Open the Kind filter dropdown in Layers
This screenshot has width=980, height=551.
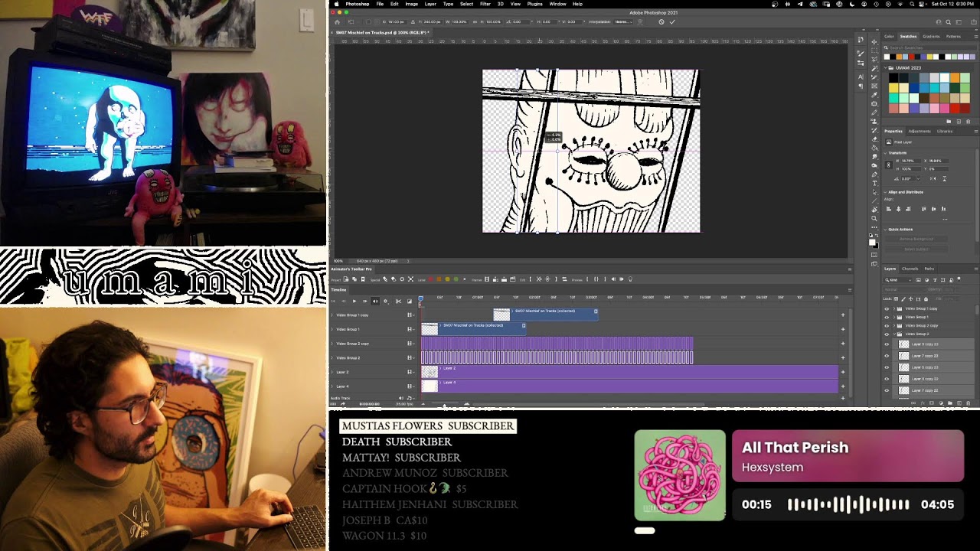pos(898,280)
